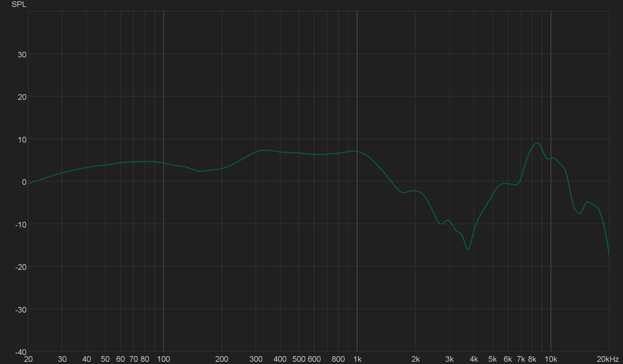Click the green curve's highest peak above 8k
The width and height of the screenshot is (623, 364).
[x=537, y=143]
